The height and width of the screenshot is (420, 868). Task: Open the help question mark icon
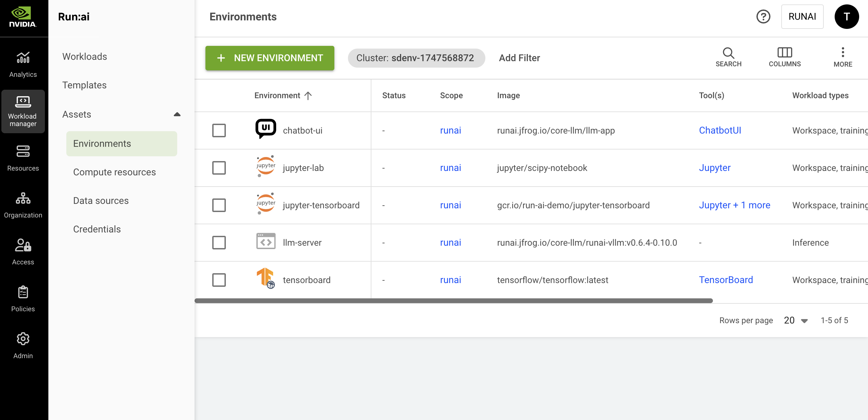point(763,17)
